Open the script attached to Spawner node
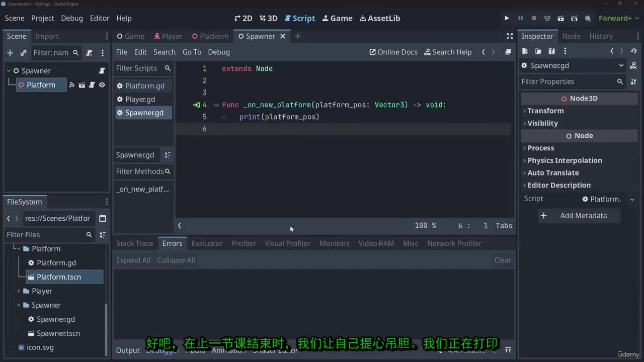Viewport: 644px width, 362px height. pyautogui.click(x=102, y=71)
